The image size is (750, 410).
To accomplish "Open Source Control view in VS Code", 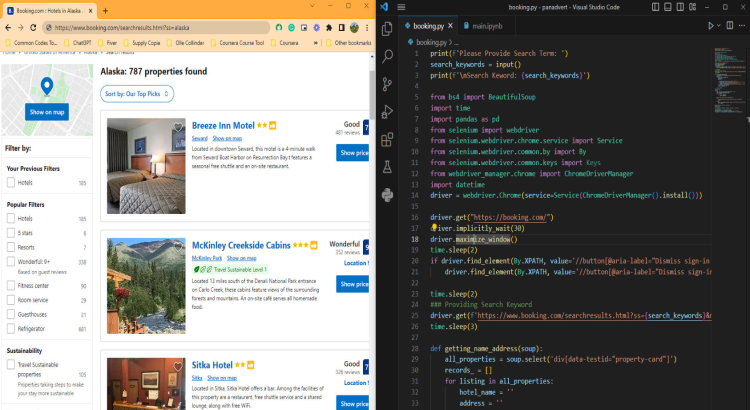I will point(387,84).
